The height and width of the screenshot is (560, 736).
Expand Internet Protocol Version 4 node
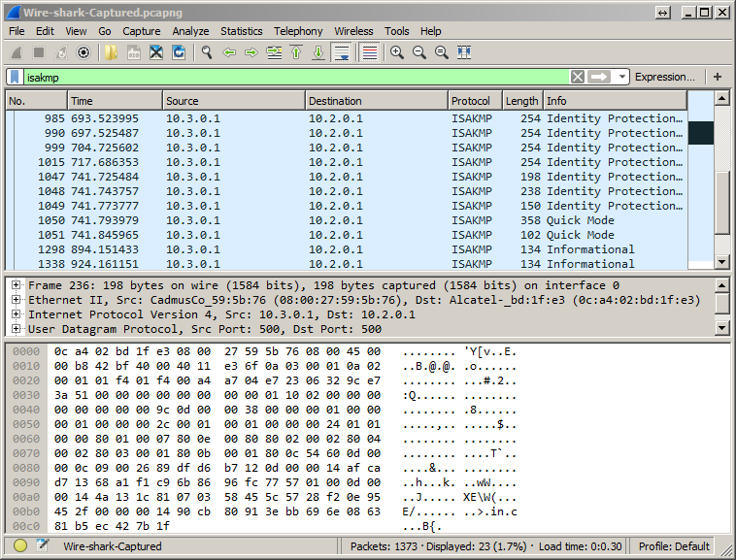[16, 314]
